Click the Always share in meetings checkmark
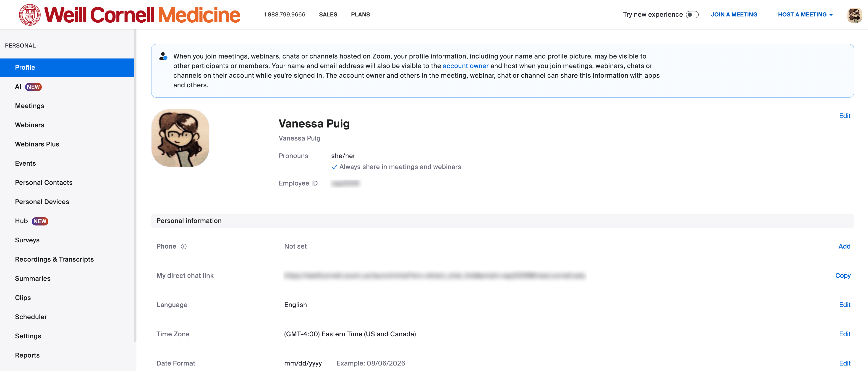The width and height of the screenshot is (868, 371). click(334, 167)
